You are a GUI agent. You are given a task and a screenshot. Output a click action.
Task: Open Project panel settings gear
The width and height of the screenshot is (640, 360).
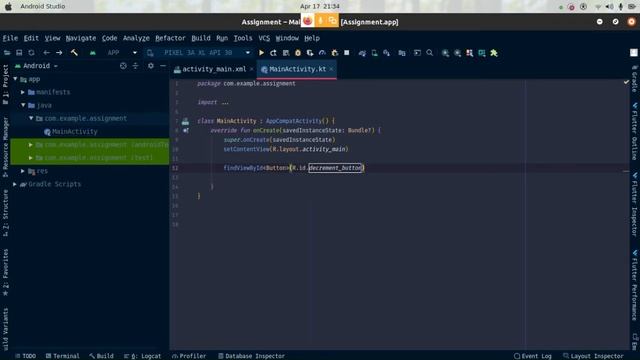tap(151, 66)
